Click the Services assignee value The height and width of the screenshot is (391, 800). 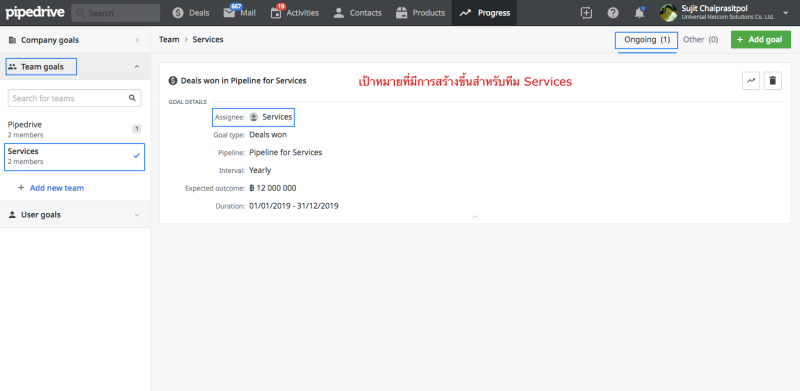tap(277, 117)
